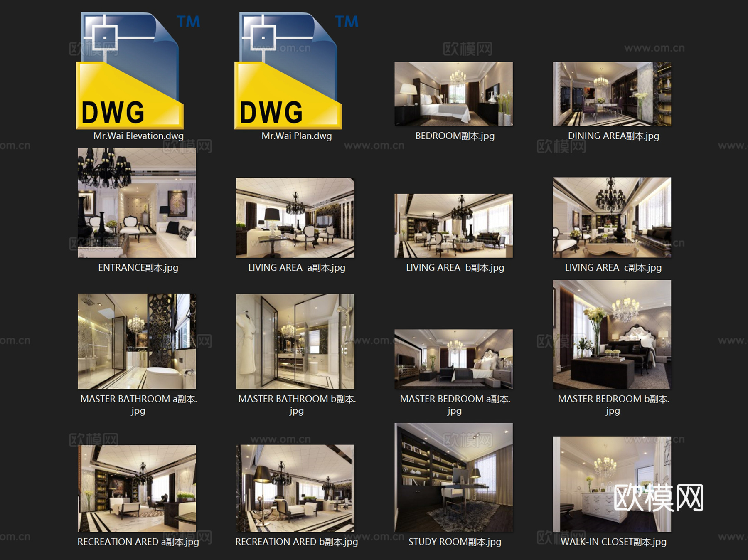Open the BEDROOM副本.jpg thumbnail
Image resolution: width=748 pixels, height=560 pixels.
tap(453, 94)
